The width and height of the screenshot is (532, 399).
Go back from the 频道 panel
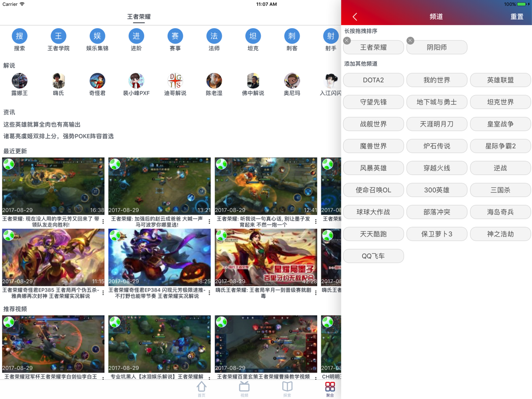click(355, 16)
